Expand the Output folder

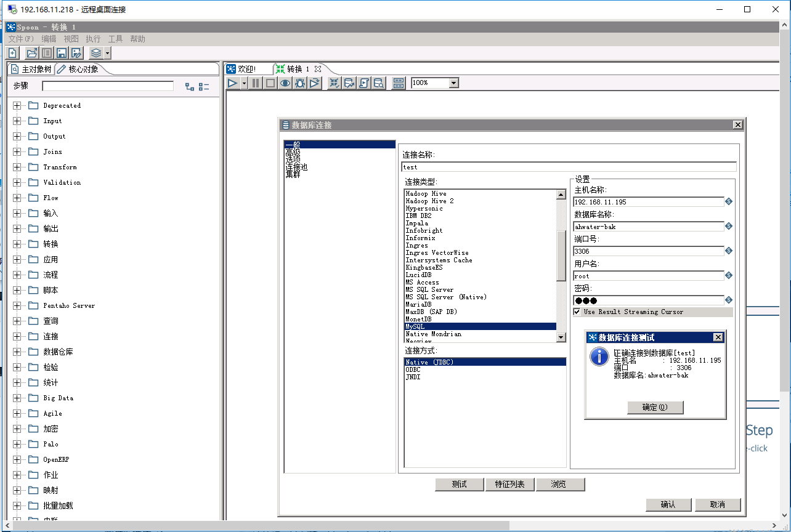[17, 136]
